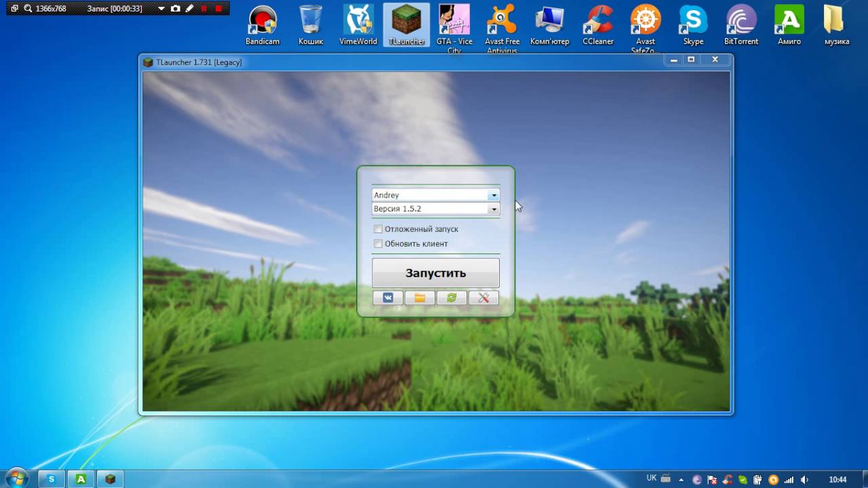The image size is (868, 488).
Task: Click BitTorrent icon in system tray
Action: (697, 480)
